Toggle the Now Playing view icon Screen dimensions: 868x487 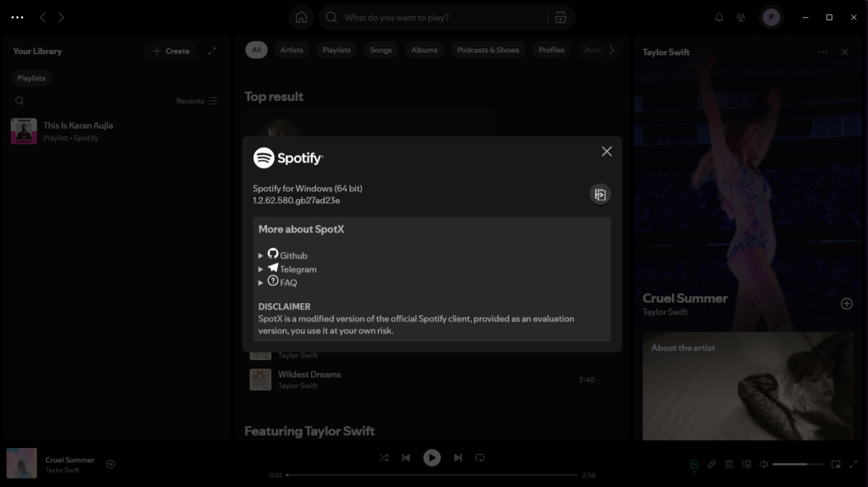point(694,464)
